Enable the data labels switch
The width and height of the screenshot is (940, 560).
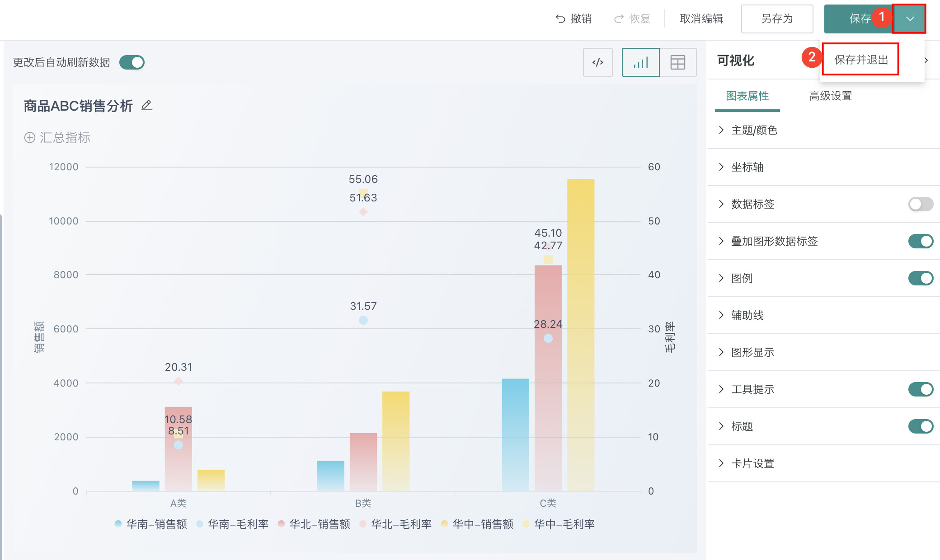tap(920, 204)
